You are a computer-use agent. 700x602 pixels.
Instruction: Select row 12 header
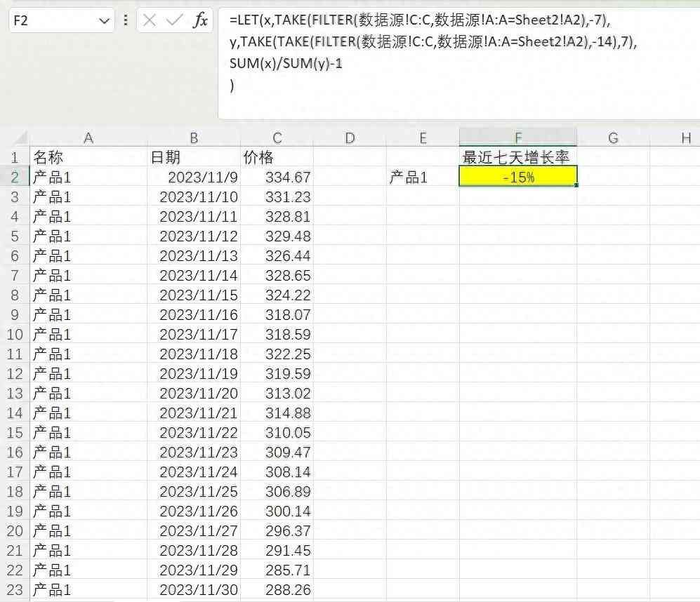[x=14, y=374]
